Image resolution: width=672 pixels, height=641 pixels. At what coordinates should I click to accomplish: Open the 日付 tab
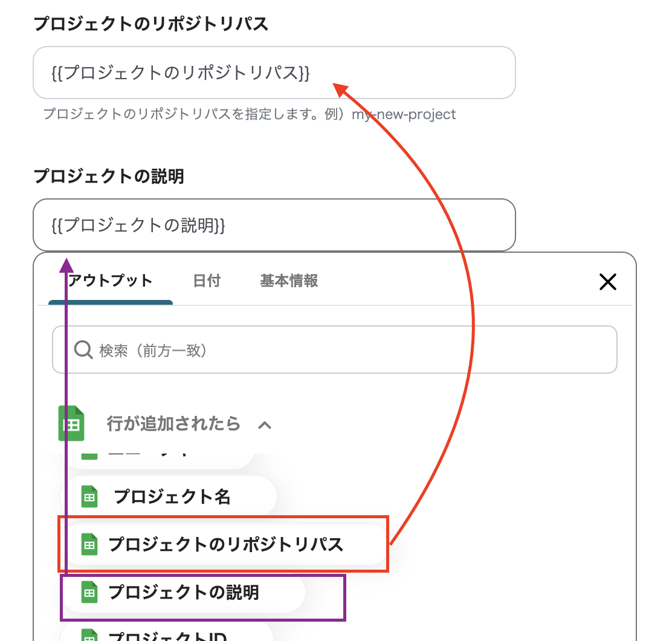tap(207, 281)
